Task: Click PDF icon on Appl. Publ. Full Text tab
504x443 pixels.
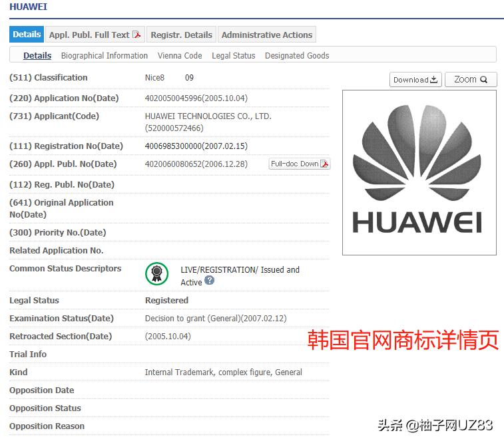Action: [x=137, y=35]
